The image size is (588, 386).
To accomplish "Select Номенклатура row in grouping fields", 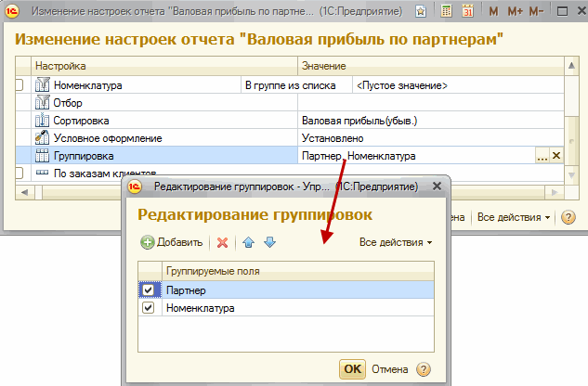I will click(286, 308).
